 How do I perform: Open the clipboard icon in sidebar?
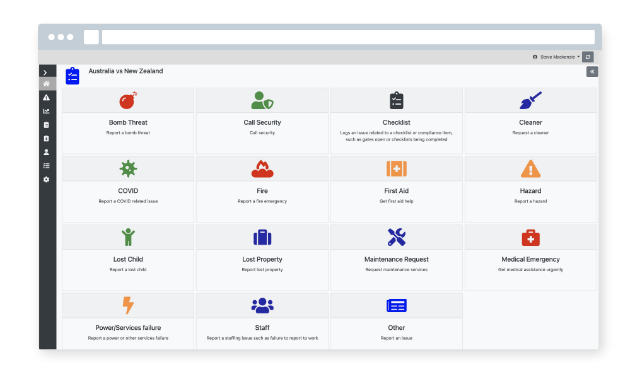pyautogui.click(x=47, y=138)
